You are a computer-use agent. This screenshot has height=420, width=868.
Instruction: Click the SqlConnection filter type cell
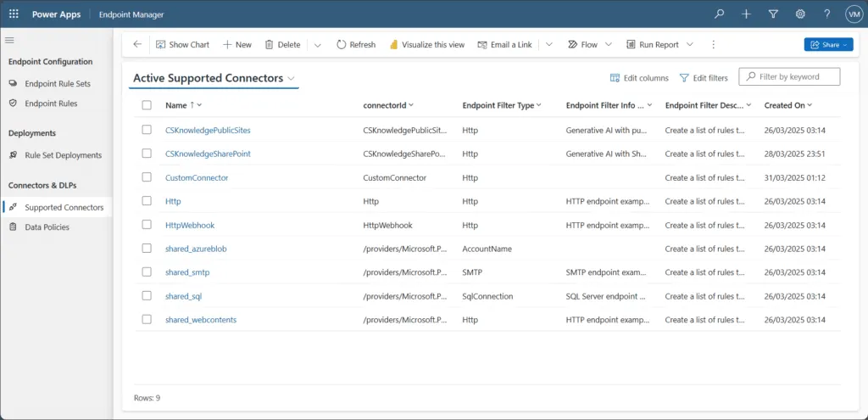[x=487, y=296]
